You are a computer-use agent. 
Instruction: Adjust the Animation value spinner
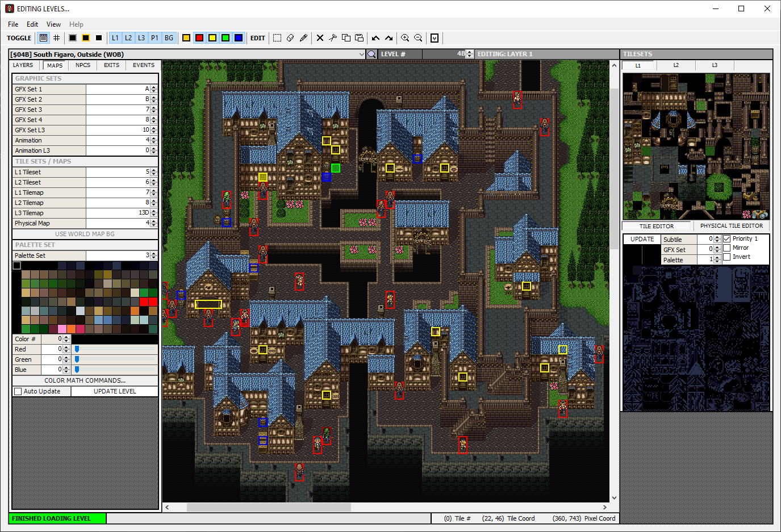153,140
